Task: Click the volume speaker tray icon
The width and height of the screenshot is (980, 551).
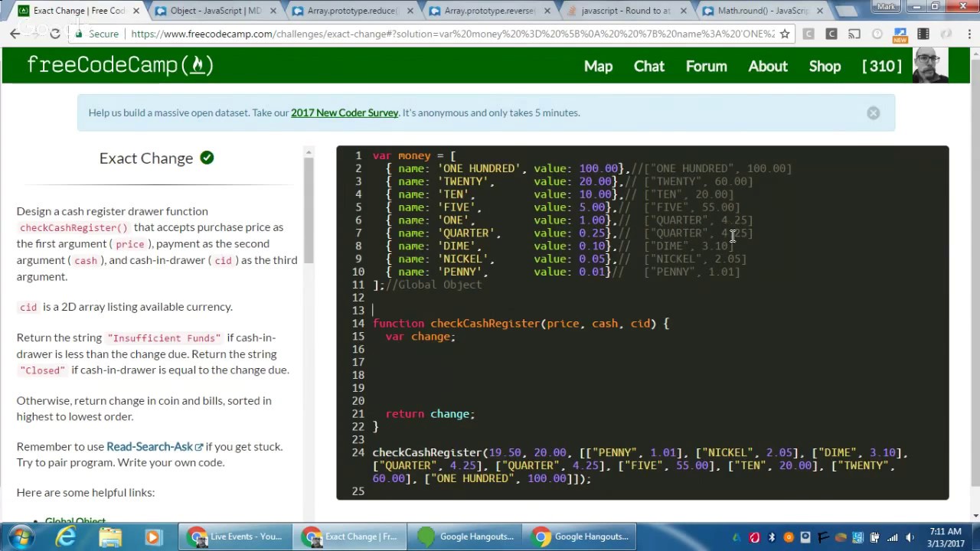Action: 910,537
